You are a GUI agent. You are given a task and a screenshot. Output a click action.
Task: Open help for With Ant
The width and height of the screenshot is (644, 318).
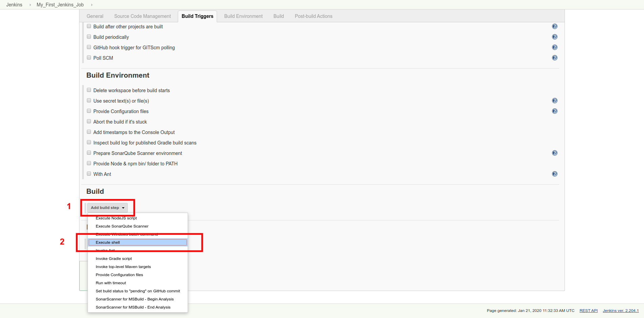pyautogui.click(x=555, y=174)
